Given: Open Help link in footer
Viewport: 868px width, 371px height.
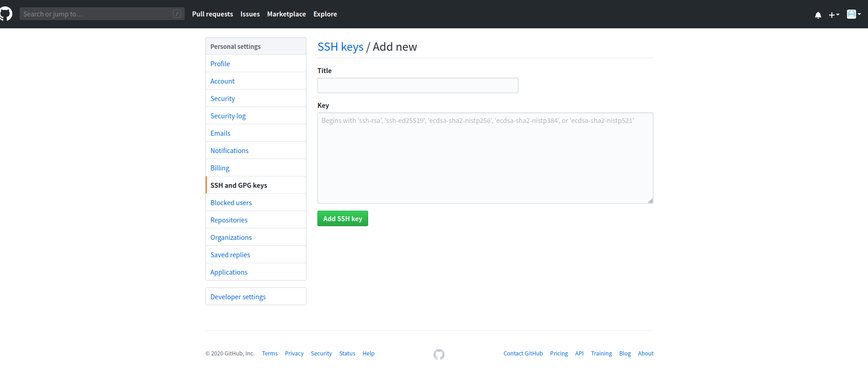Looking at the screenshot, I should tap(369, 354).
